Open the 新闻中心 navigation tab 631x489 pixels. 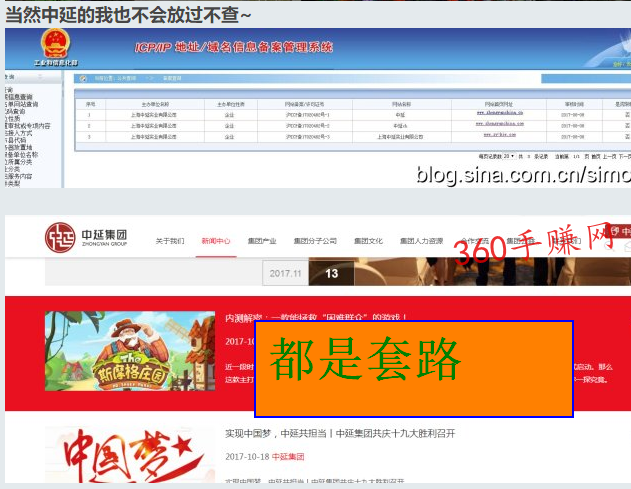(216, 241)
